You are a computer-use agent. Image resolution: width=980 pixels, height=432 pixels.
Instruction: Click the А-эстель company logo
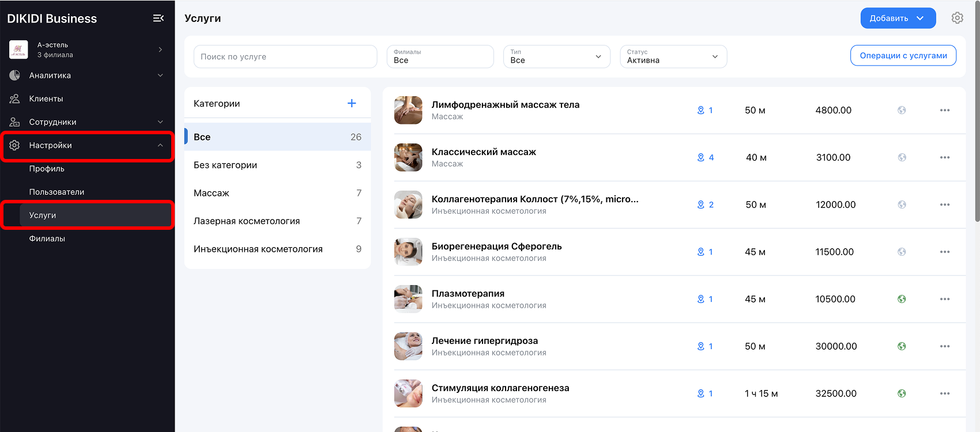(18, 50)
